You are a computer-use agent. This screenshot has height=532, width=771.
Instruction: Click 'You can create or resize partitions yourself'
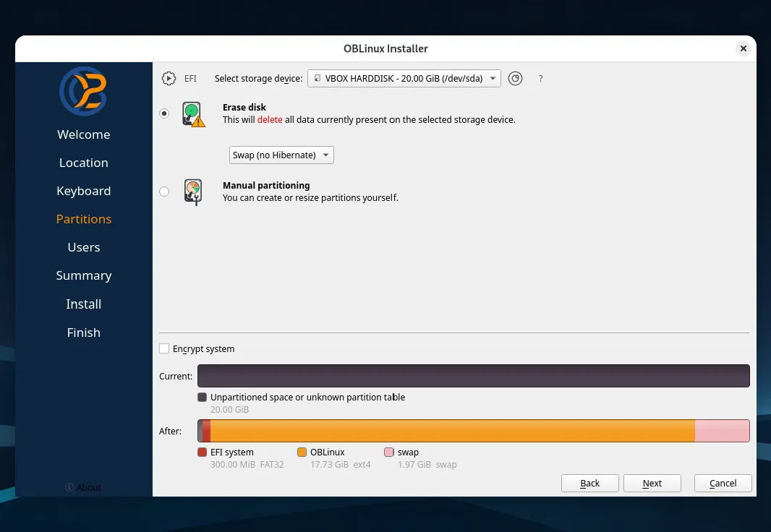[310, 198]
